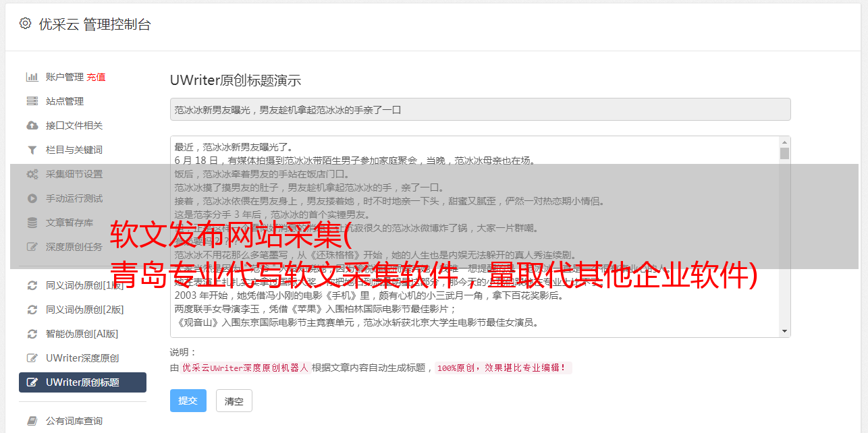The image size is (868, 433).
Task: Click the line starting 《观音山》入围东京国际电影节
Action: click(x=356, y=322)
